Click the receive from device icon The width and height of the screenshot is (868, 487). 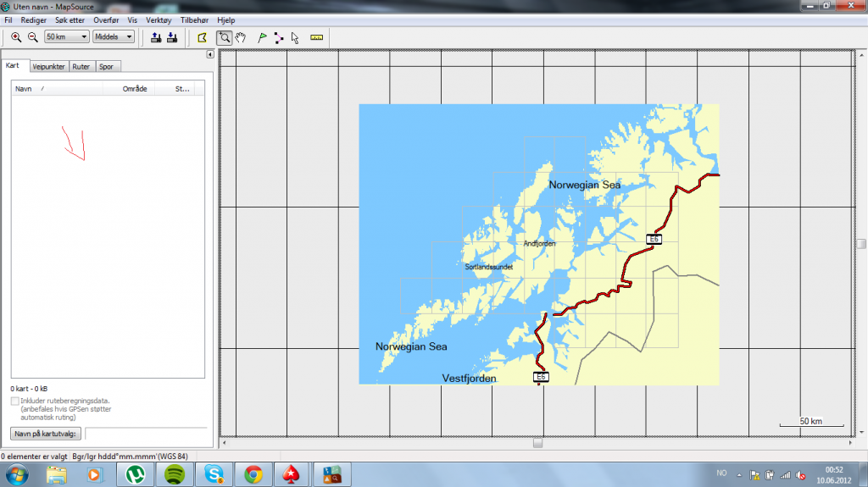(x=172, y=37)
